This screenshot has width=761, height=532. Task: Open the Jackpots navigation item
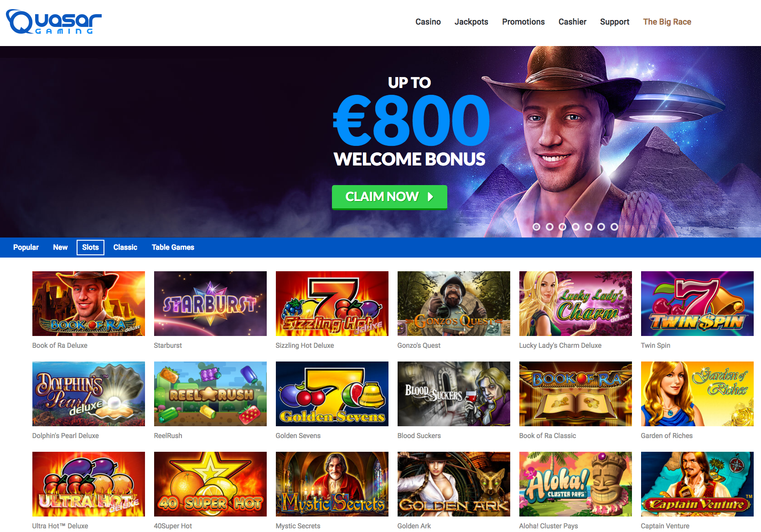(x=471, y=22)
